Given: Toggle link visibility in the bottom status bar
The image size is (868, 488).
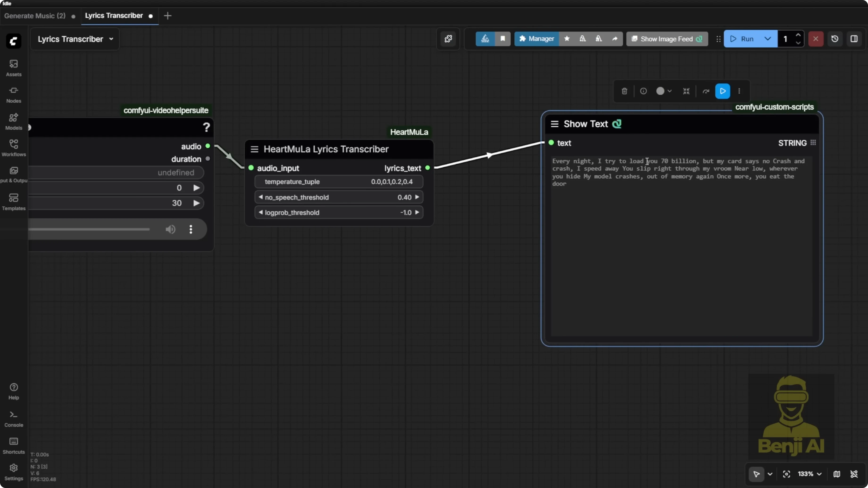Looking at the screenshot, I should tap(854, 474).
